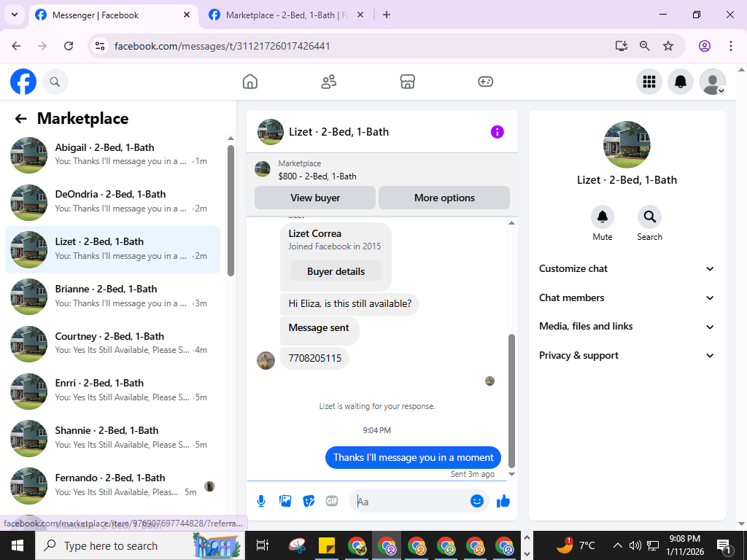747x560 pixels.
Task: Open Sticky Notes from the taskbar
Action: pos(327,545)
